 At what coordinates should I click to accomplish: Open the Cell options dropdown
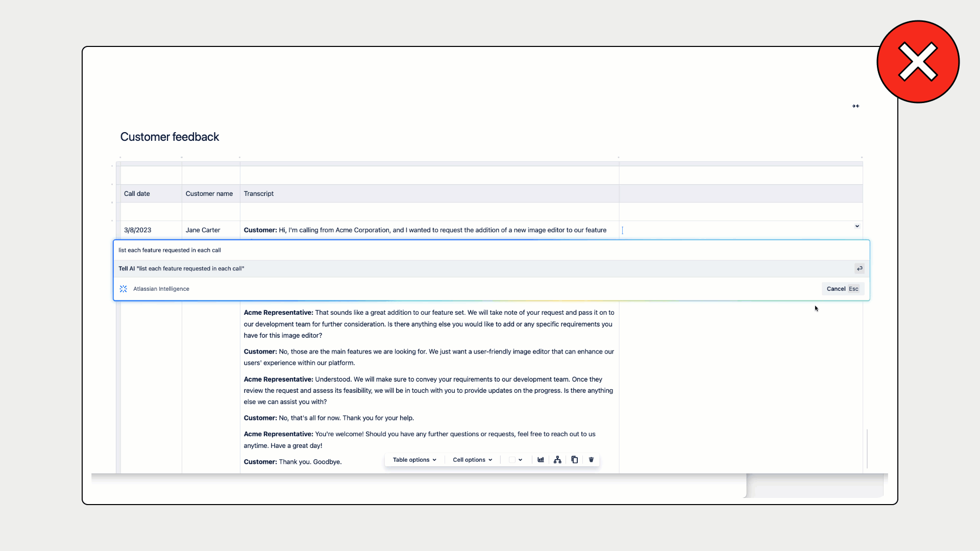[x=472, y=460]
